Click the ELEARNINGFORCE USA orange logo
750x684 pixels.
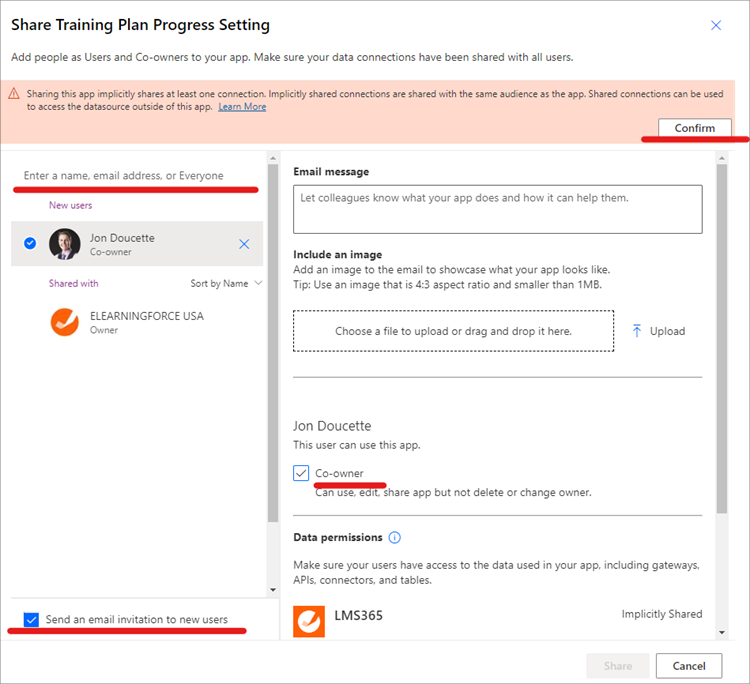[x=65, y=321]
